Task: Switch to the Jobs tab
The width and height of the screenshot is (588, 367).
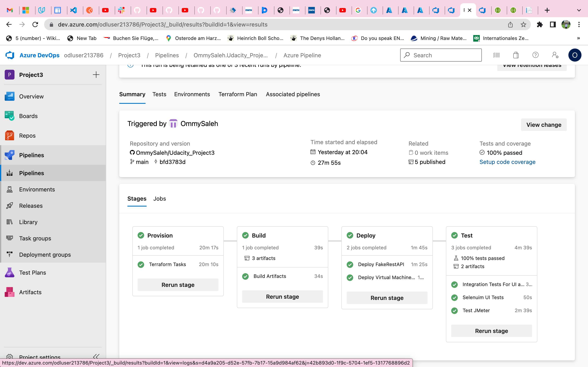Action: click(x=159, y=199)
